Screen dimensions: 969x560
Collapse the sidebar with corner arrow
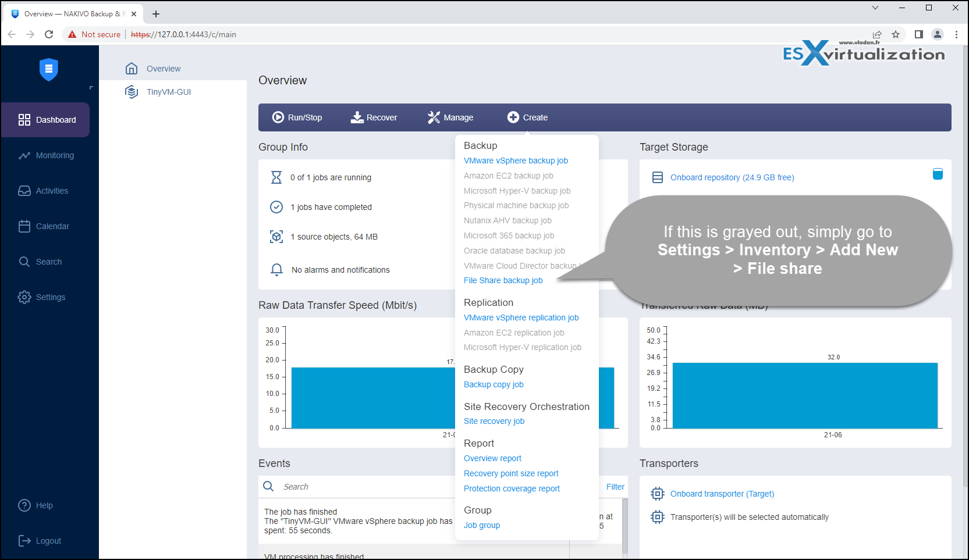(x=91, y=88)
